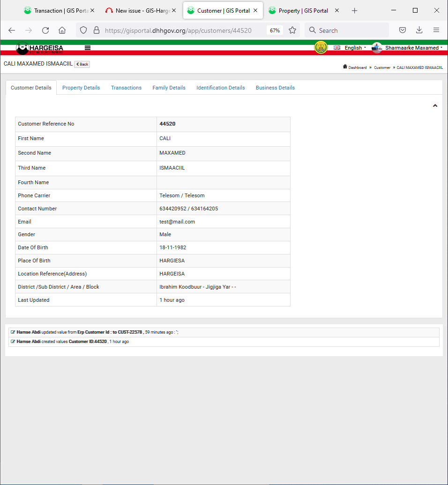The height and width of the screenshot is (485, 448).
Task: Click the CALI MAXAMED ISMAACIIL page heading
Action: click(x=38, y=64)
